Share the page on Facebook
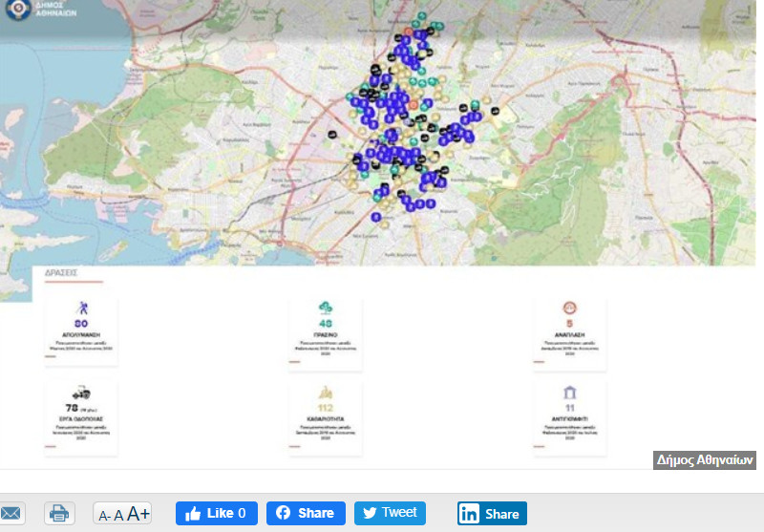The height and width of the screenshot is (532, 764). tap(306, 513)
